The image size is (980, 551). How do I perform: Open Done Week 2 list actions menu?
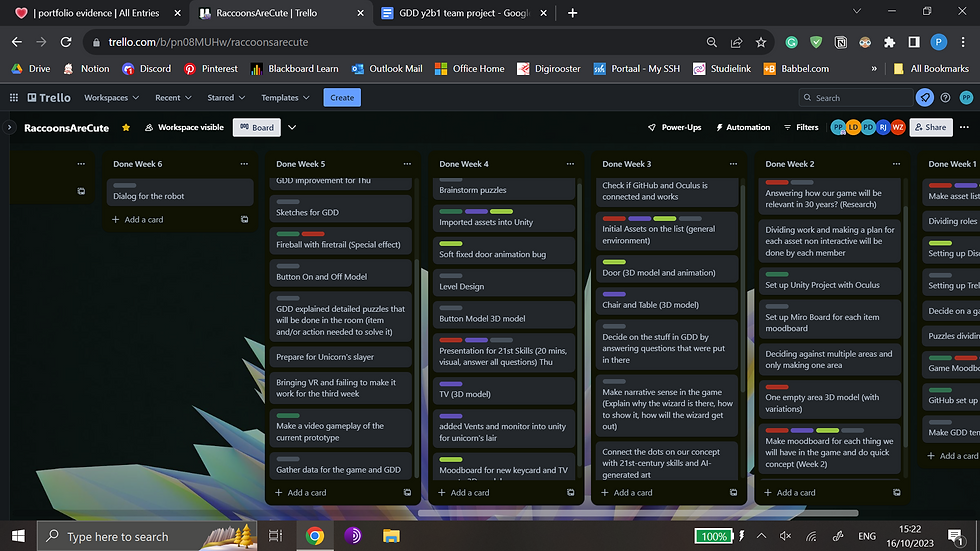896,164
